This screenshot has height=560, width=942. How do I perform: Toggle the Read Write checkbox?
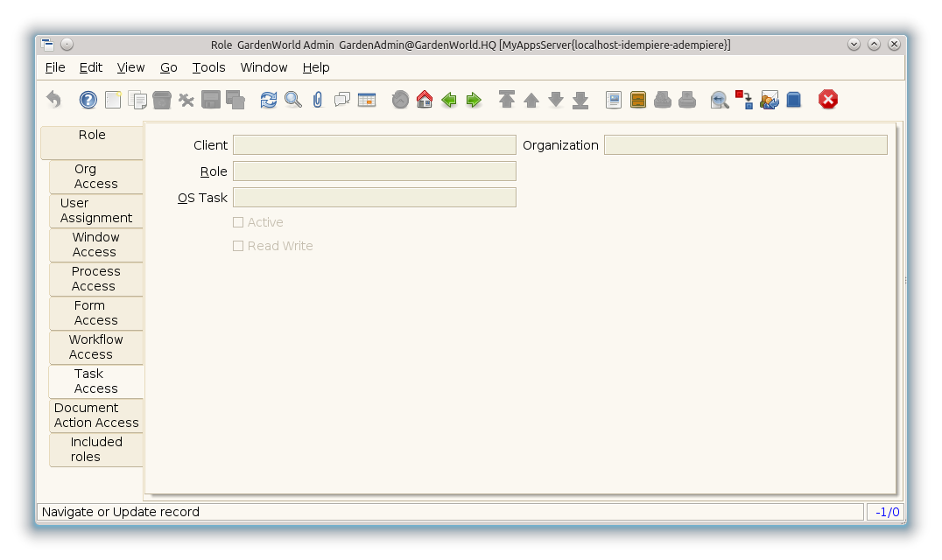238,246
